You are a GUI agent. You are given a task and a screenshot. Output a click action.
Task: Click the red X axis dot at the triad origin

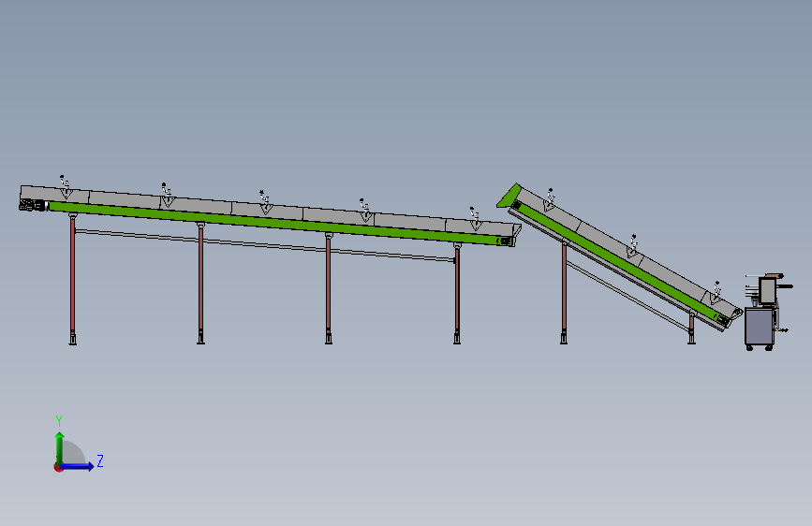(x=58, y=467)
